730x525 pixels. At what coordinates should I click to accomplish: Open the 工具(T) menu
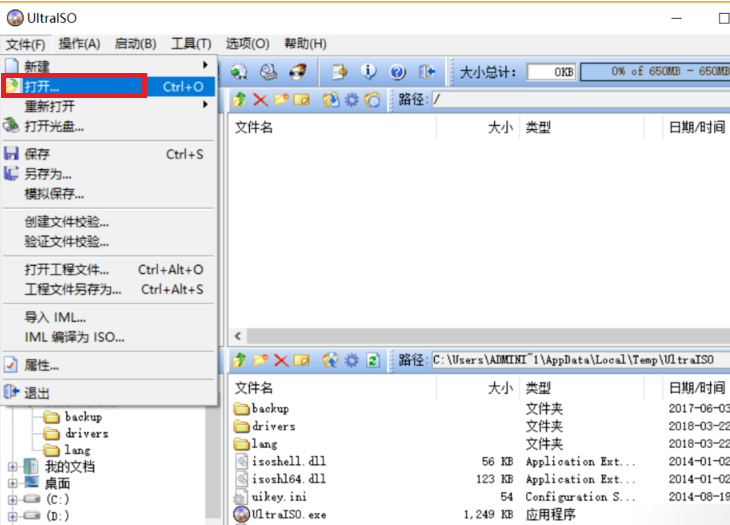191,44
